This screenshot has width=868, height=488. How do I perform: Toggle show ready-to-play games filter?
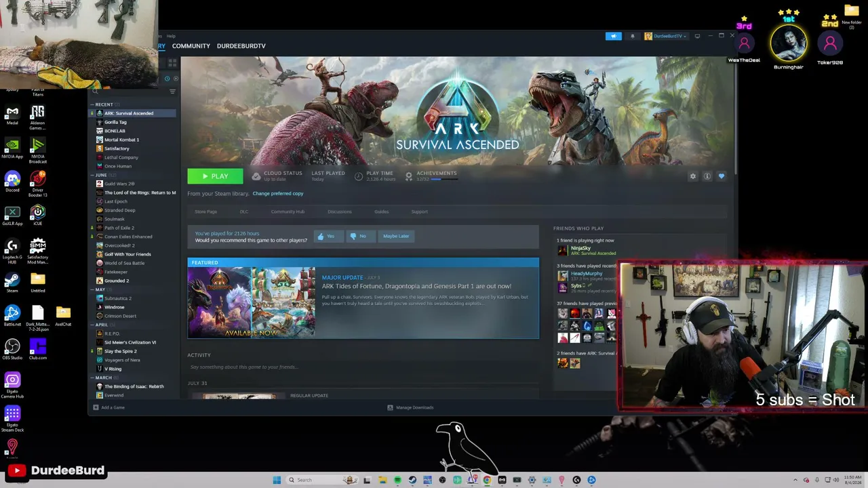coord(176,79)
